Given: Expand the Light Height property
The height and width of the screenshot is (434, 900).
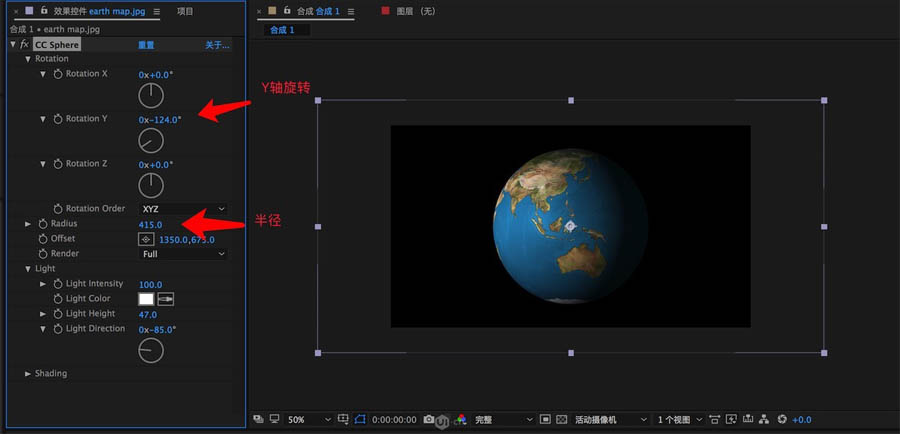Looking at the screenshot, I should [42, 314].
